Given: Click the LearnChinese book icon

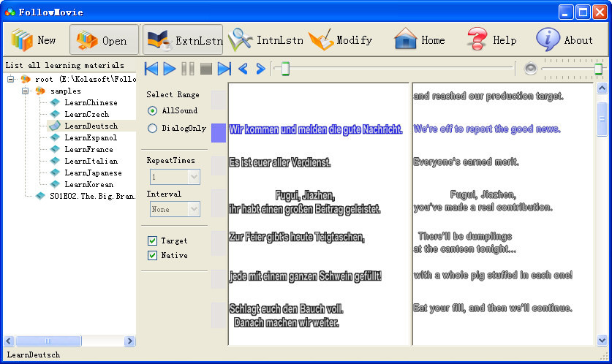Looking at the screenshot, I should [x=55, y=102].
